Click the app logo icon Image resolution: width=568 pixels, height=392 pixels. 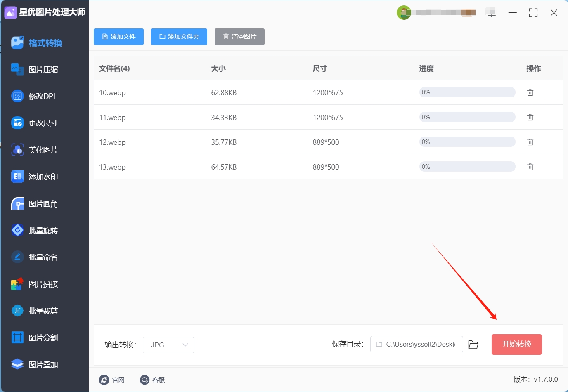10,12
